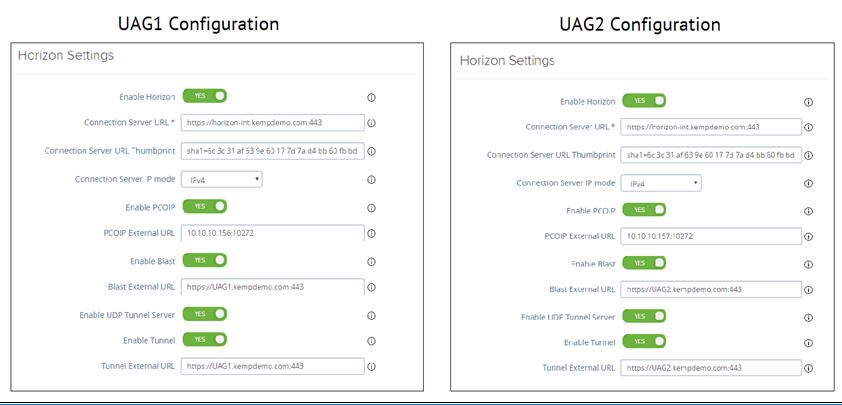Open info icon for UAG1 Connection Server URL
842x405 pixels.
click(x=371, y=123)
